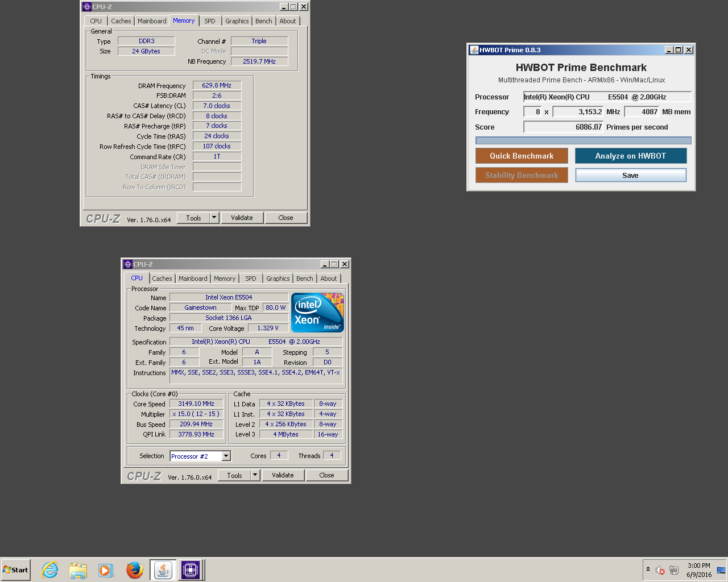Image resolution: width=728 pixels, height=582 pixels.
Task: Click DRAM Frequency value 629.8 MHz
Action: click(217, 85)
